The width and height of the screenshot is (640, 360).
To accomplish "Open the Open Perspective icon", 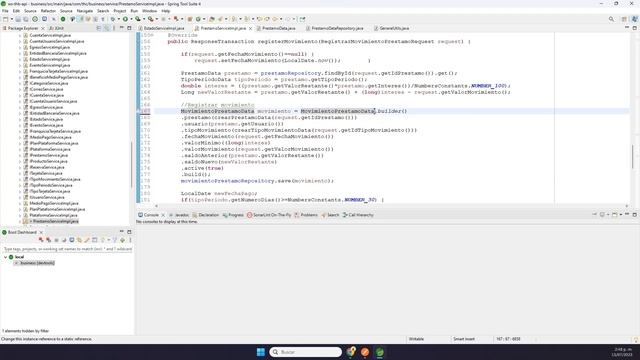I will (x=624, y=19).
